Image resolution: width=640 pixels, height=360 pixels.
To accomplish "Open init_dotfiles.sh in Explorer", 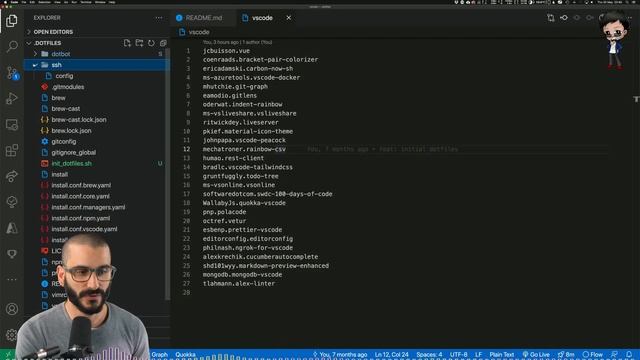I will [x=71, y=163].
